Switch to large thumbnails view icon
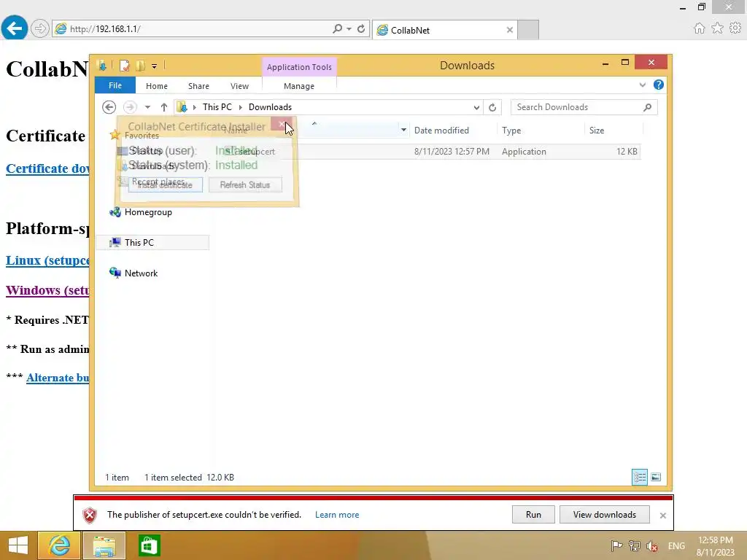 click(656, 477)
